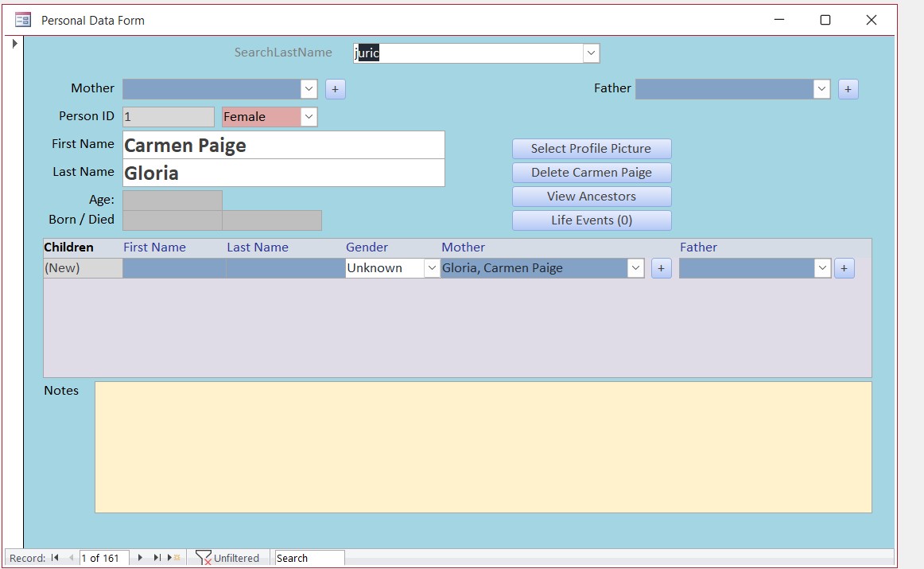Add new Mother with plus button
Screen dimensions: 924x569
point(336,89)
